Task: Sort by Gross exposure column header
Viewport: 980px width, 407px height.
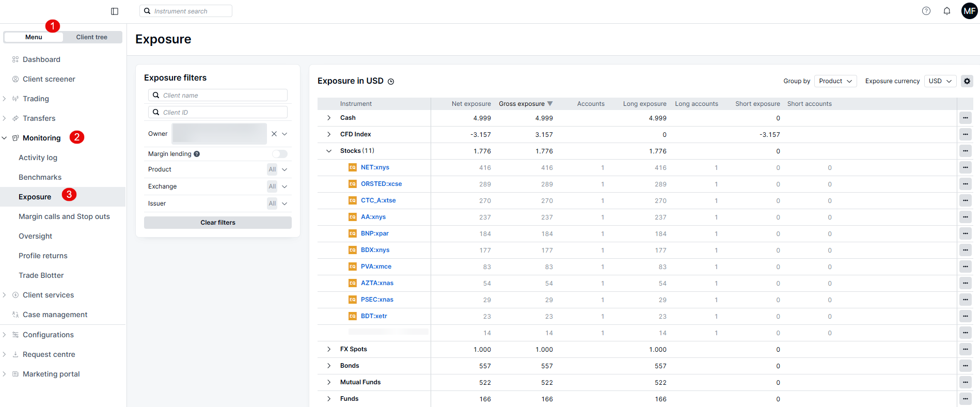Action: [521, 104]
